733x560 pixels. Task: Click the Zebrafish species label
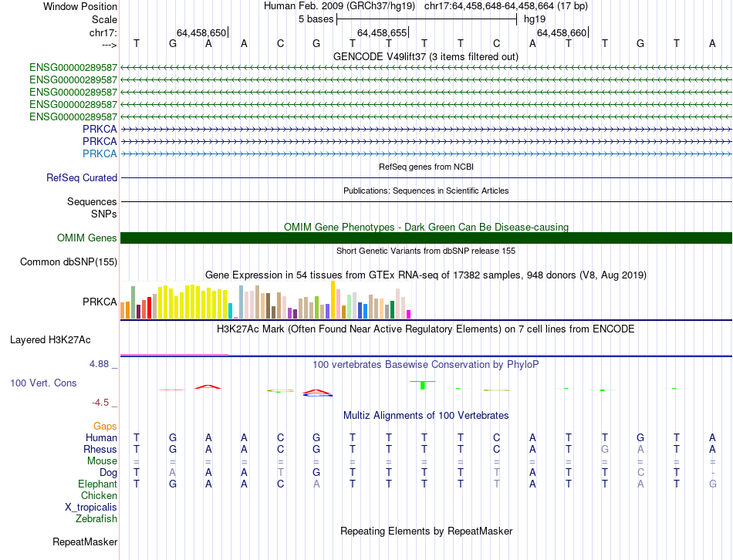pyautogui.click(x=96, y=518)
